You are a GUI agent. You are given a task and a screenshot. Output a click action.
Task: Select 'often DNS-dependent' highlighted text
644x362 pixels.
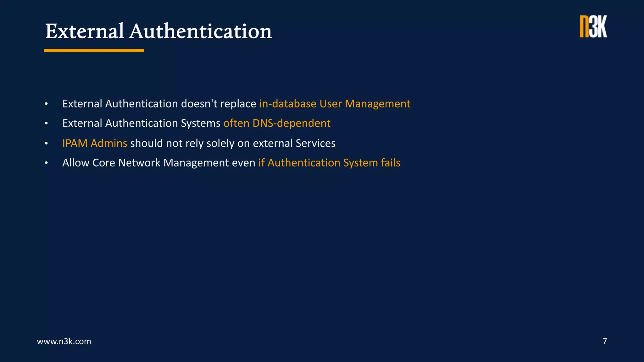[277, 123]
